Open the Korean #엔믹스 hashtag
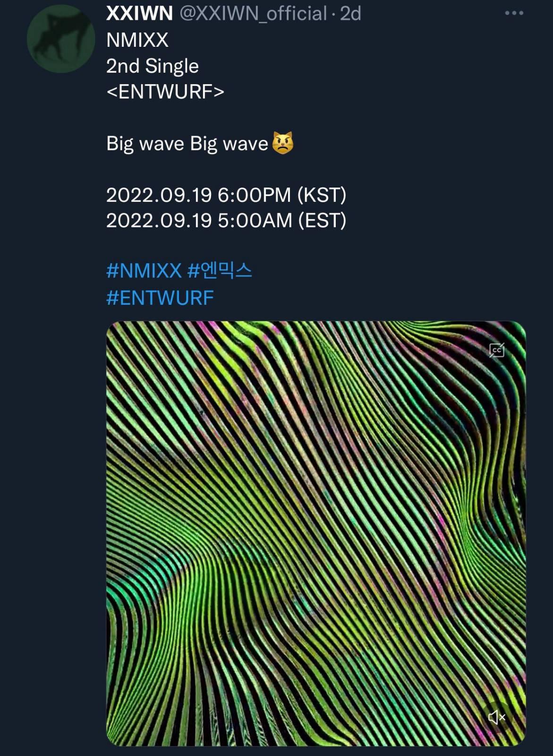This screenshot has height=756, width=553. (x=220, y=271)
